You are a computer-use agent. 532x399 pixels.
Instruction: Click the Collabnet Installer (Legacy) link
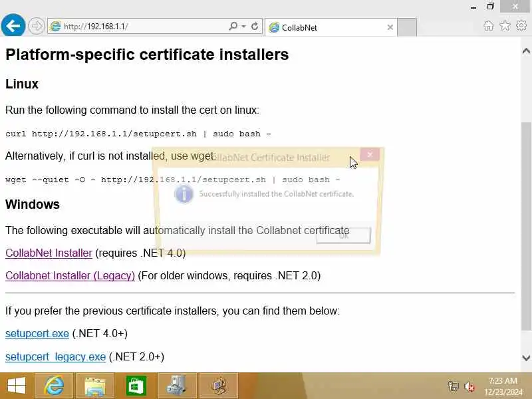click(70, 276)
